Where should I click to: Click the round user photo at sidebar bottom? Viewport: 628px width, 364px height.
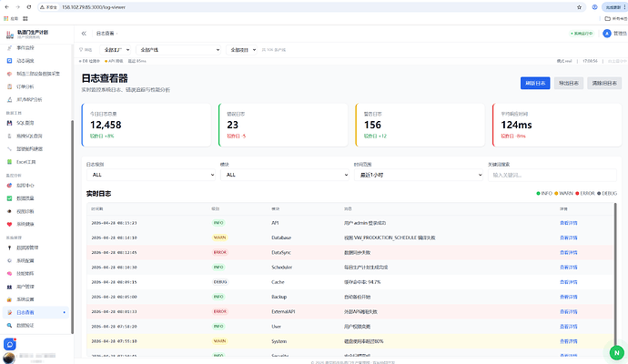pyautogui.click(x=9, y=358)
